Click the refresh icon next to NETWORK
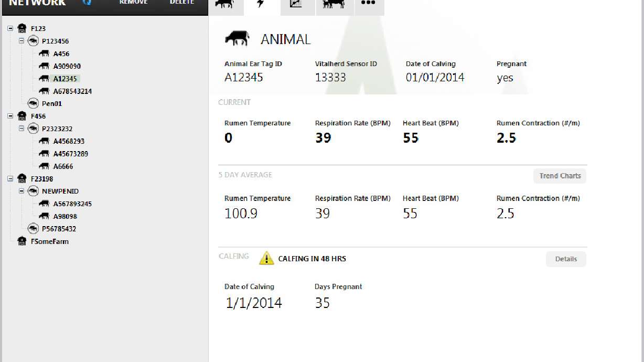The width and height of the screenshot is (644, 362). click(87, 2)
